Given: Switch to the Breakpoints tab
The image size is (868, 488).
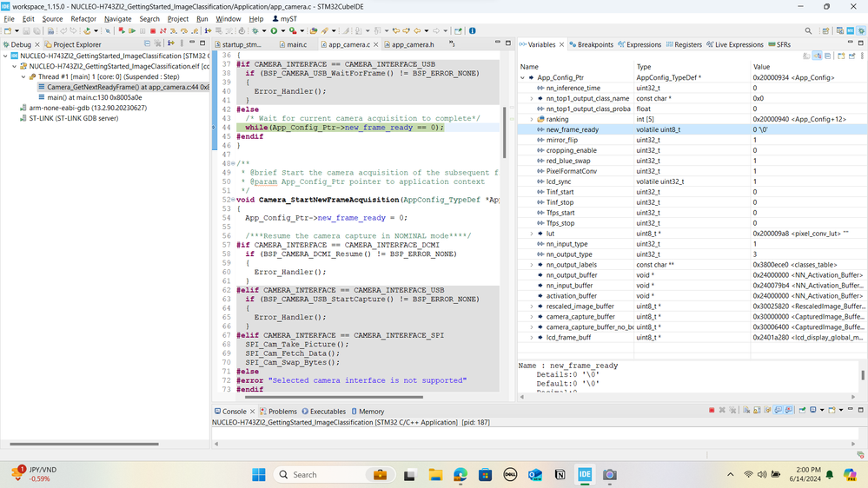Looking at the screenshot, I should [x=594, y=44].
